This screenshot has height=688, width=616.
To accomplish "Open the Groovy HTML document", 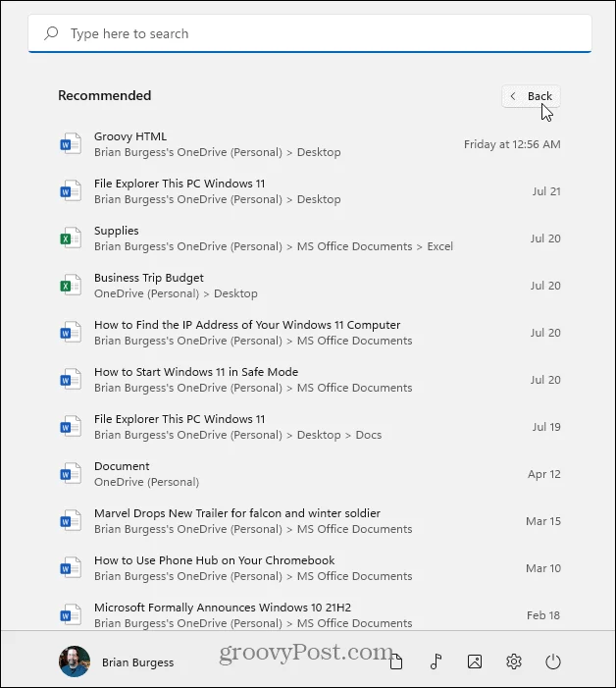I will pos(310,144).
